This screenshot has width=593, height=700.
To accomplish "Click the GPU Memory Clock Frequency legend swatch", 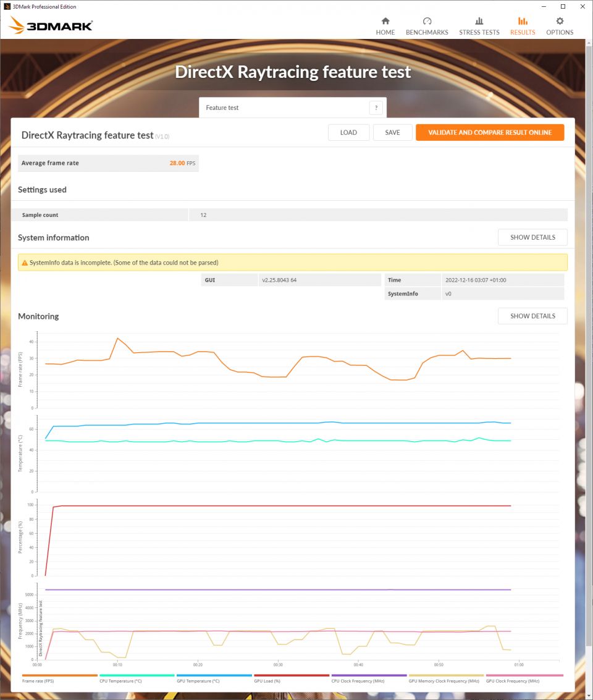I will [x=446, y=675].
